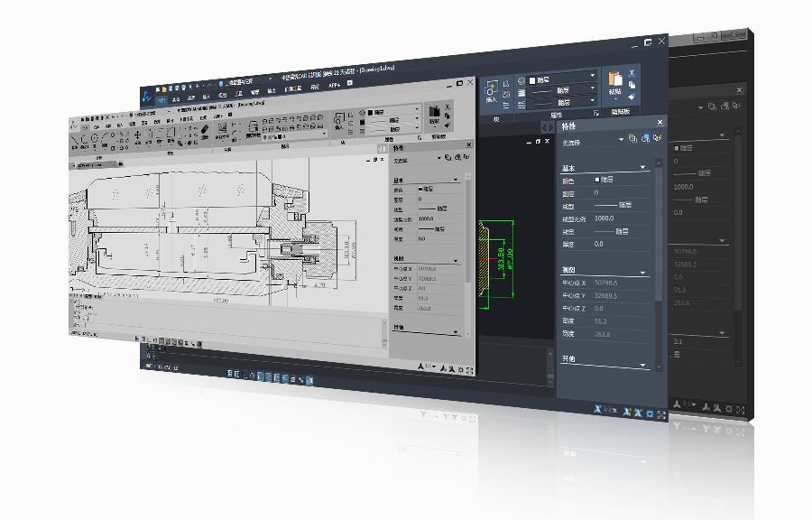
Task: Click the color swatch row in the dark back window
Action: click(x=683, y=148)
